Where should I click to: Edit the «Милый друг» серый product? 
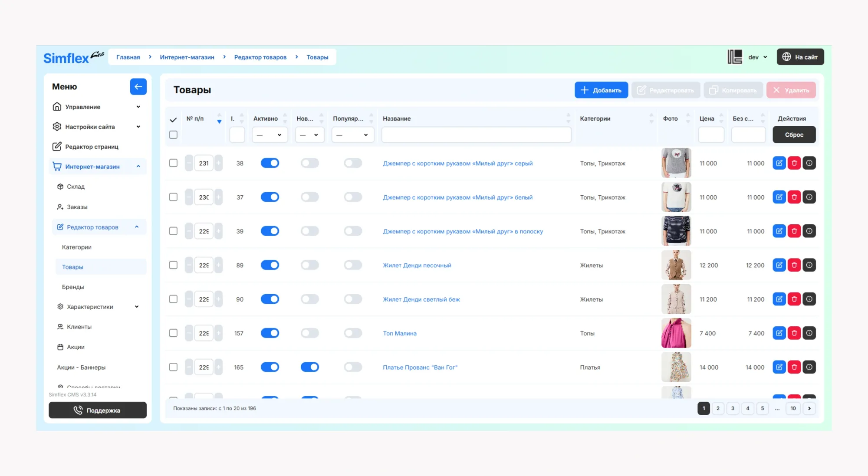pos(779,163)
